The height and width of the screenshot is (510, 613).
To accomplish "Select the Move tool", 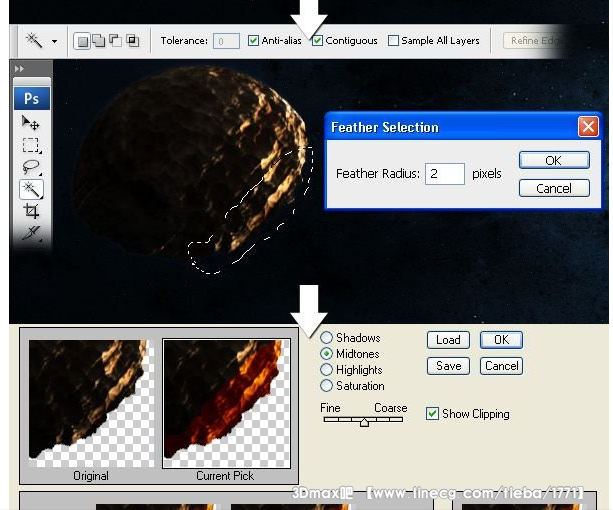I will [31, 122].
